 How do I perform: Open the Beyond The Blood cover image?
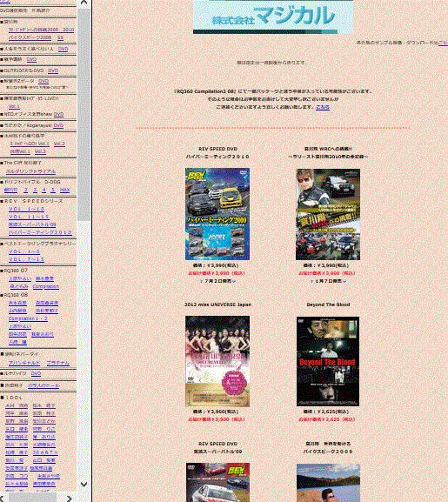pos(328,361)
